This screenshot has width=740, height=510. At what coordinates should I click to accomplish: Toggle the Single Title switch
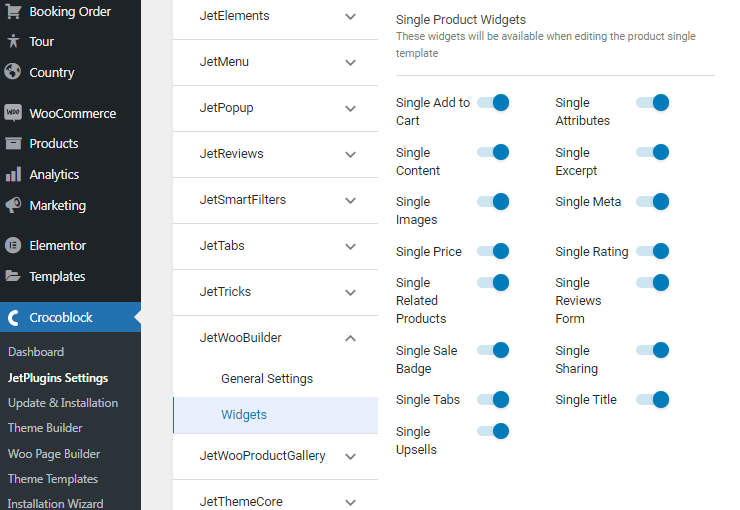(x=653, y=400)
